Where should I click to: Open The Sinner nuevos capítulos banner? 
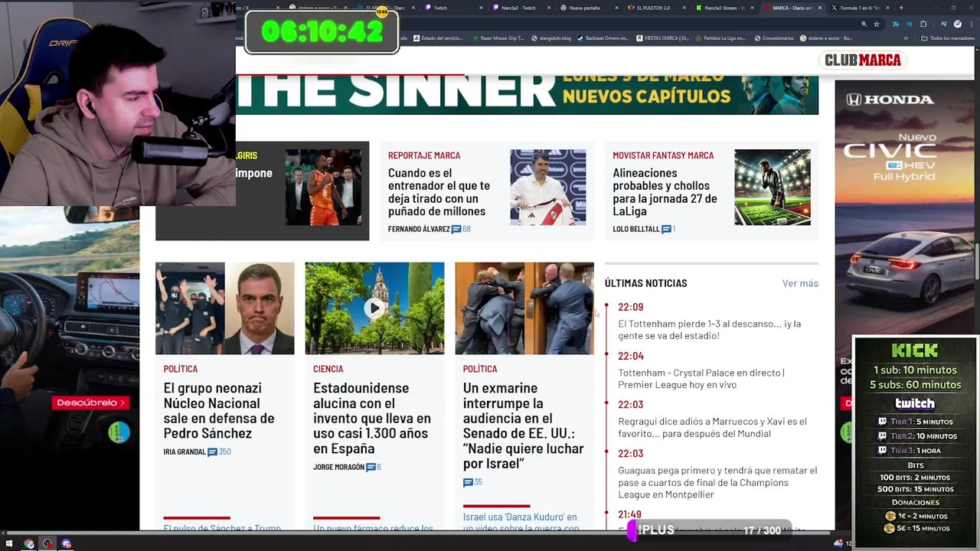[x=527, y=95]
